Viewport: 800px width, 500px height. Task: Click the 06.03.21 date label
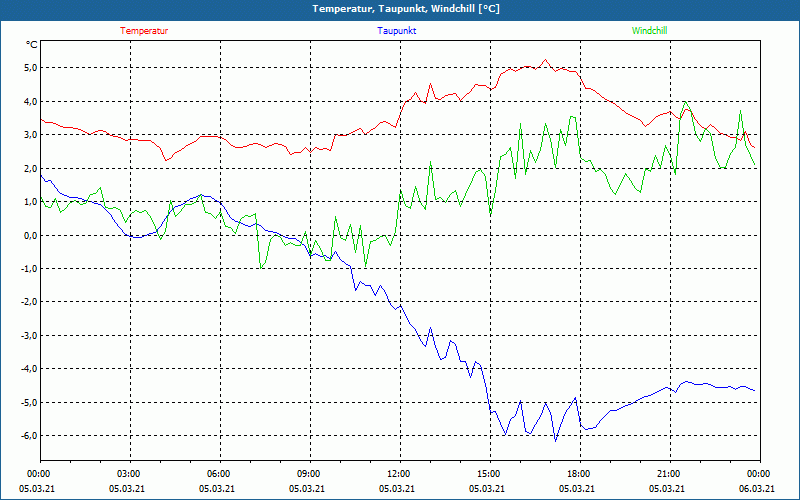coord(757,488)
